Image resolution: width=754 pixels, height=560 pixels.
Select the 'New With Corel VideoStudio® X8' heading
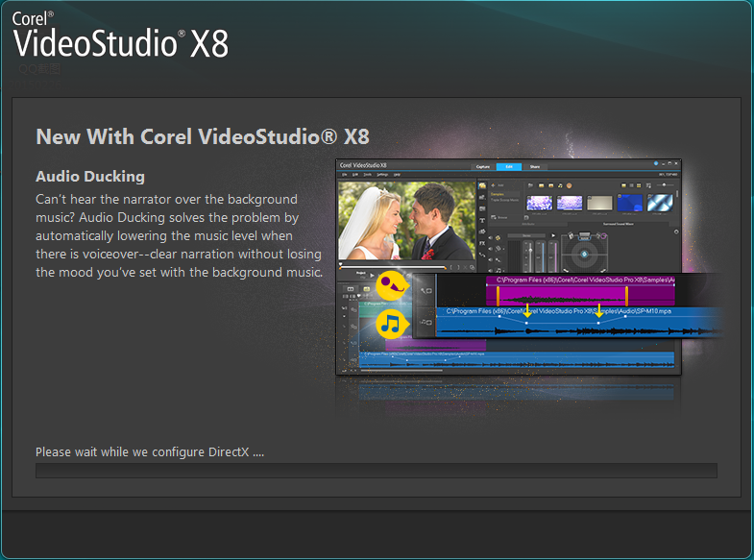coord(203,136)
